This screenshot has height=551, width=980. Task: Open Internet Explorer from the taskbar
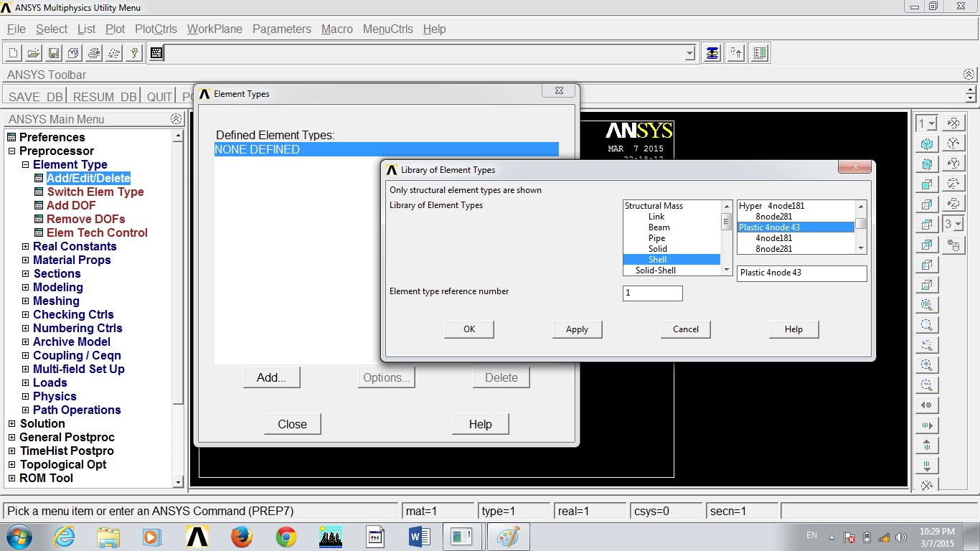pyautogui.click(x=64, y=536)
